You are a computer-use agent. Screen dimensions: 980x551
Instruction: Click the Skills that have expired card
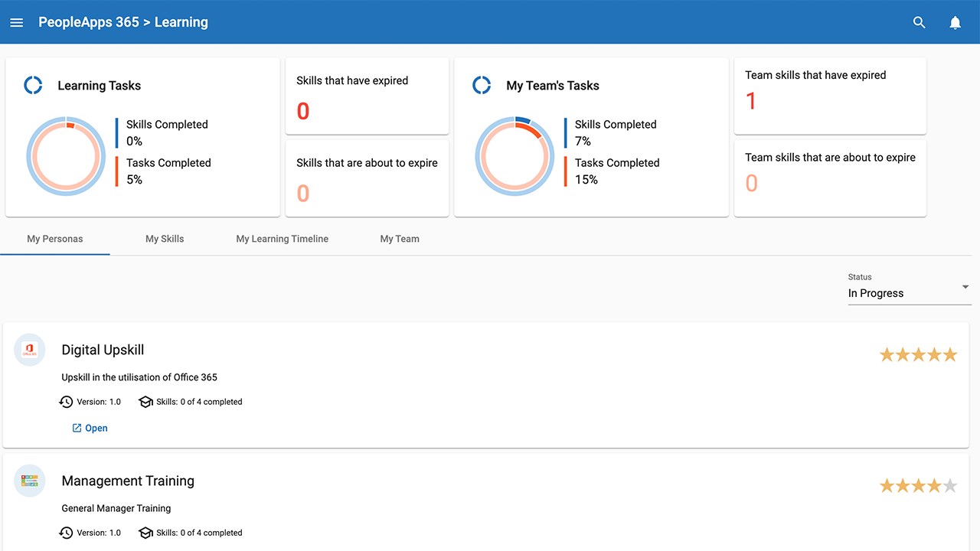(367, 96)
